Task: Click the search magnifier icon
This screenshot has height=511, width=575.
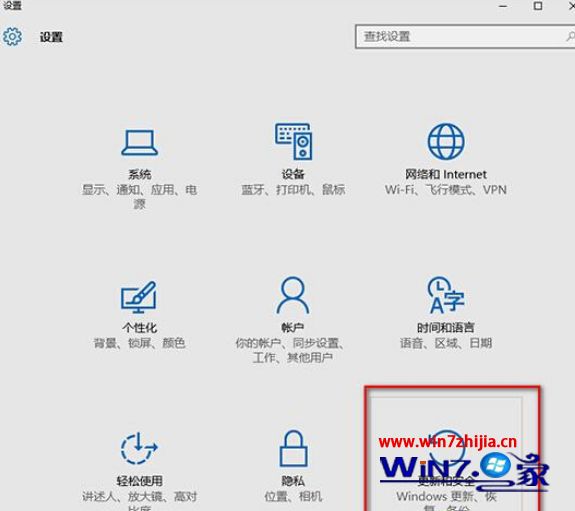Action: point(571,36)
